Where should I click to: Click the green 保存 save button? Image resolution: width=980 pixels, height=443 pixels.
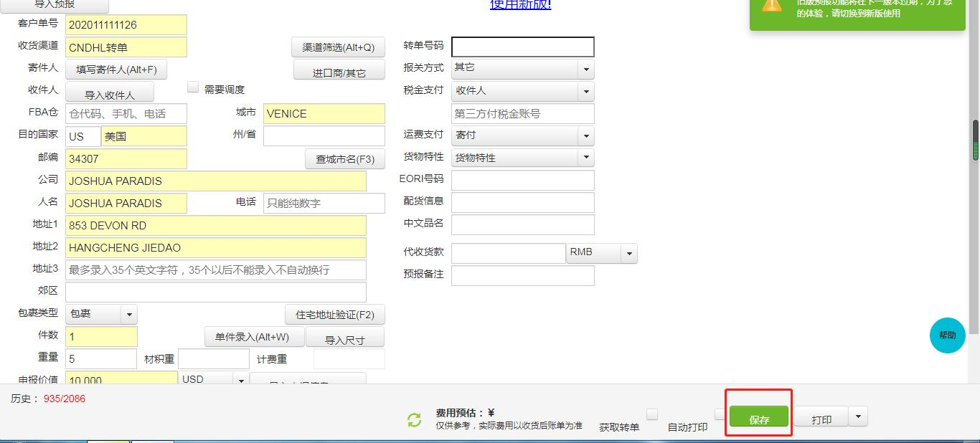[x=758, y=416]
